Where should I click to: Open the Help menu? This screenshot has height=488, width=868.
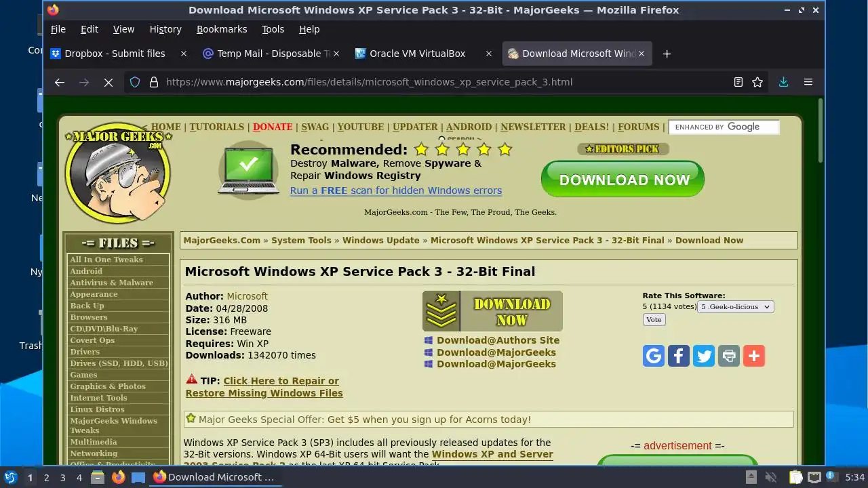(309, 29)
